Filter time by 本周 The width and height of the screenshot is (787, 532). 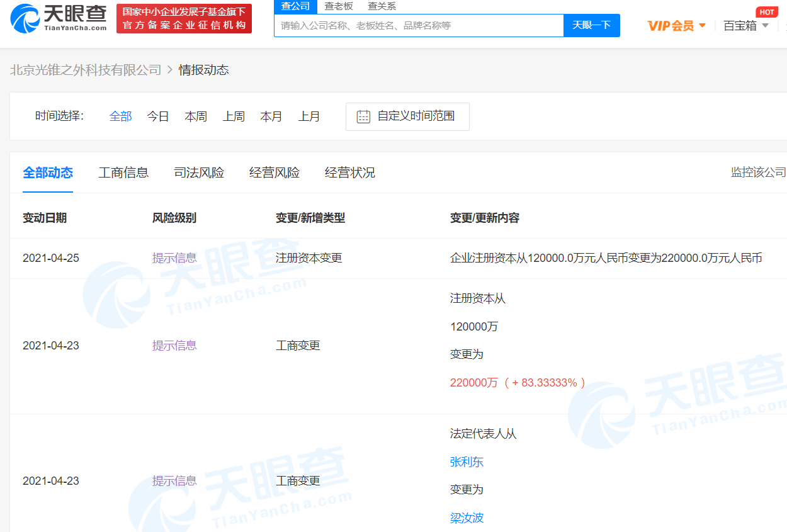[196, 116]
